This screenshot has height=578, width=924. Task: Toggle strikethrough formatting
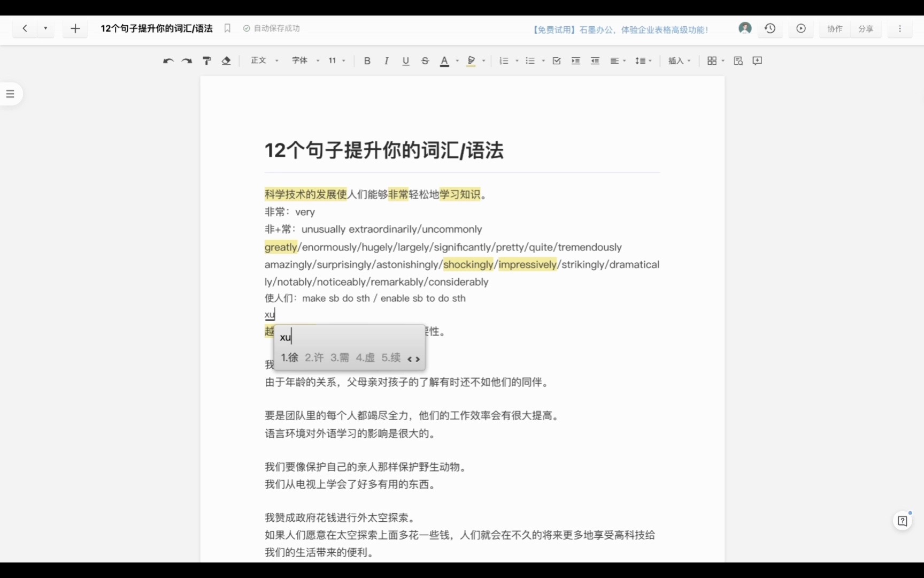tap(425, 61)
